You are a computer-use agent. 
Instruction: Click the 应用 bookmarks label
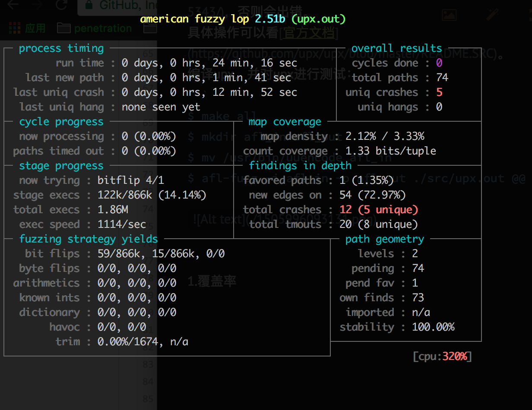tap(35, 28)
